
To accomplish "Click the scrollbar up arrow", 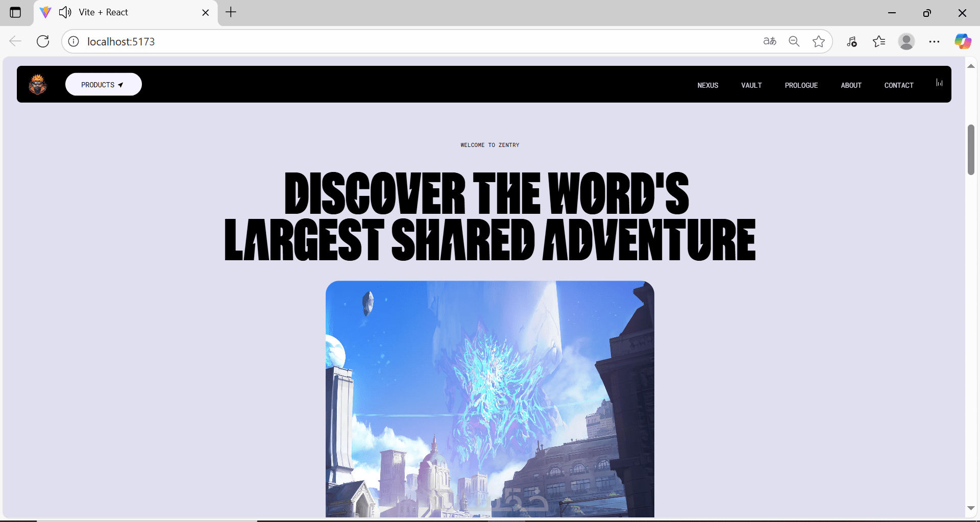I will pos(971,66).
